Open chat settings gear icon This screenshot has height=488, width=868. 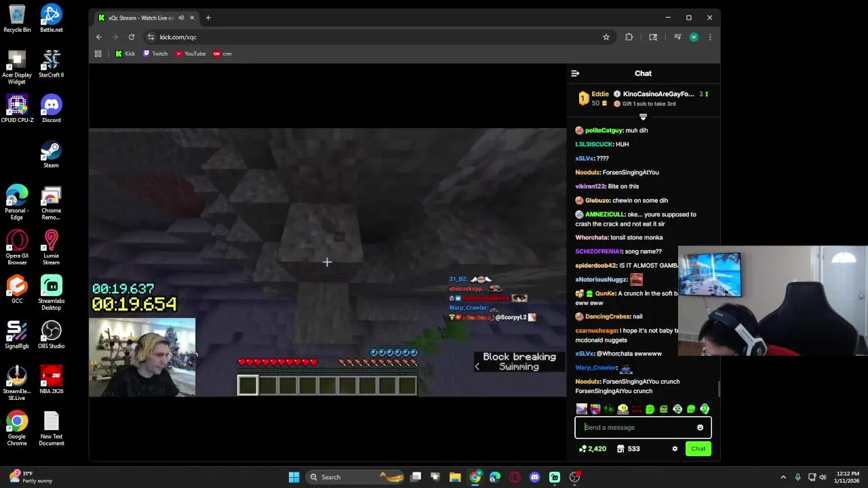[675, 449]
